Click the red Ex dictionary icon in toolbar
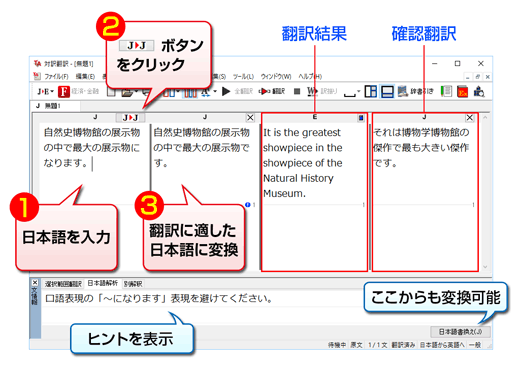The image size is (520, 370). (462, 91)
